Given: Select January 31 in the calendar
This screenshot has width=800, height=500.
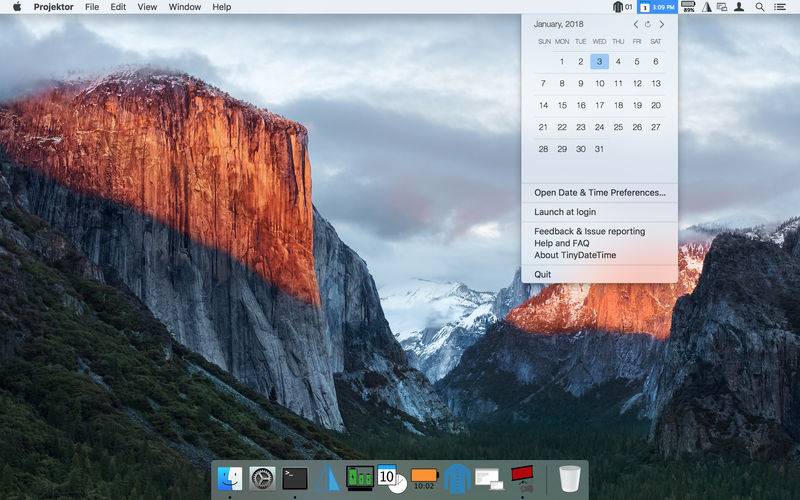Looking at the screenshot, I should (599, 149).
